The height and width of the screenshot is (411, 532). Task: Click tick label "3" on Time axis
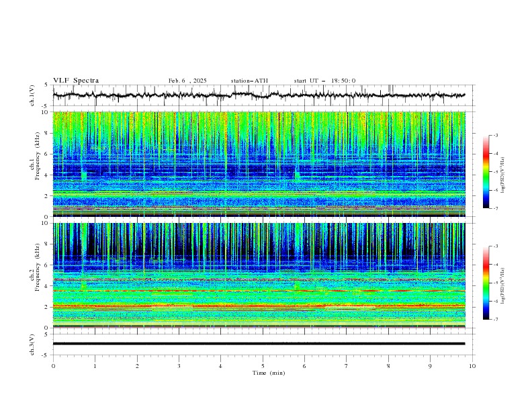(x=179, y=366)
